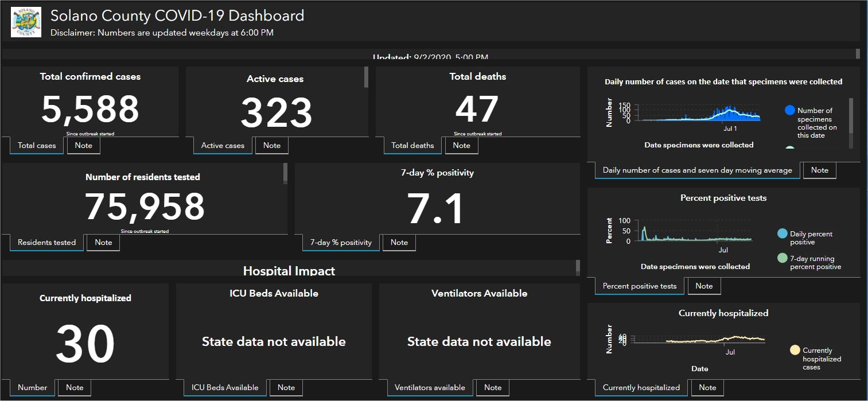Screen dimensions: 868x401
Task: Select the 'Total cases' tab
Action: (x=37, y=146)
